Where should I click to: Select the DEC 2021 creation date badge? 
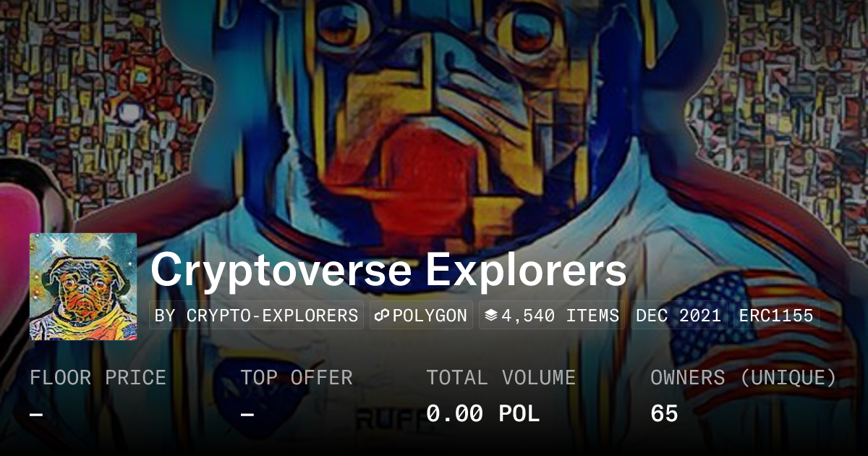coord(678,316)
